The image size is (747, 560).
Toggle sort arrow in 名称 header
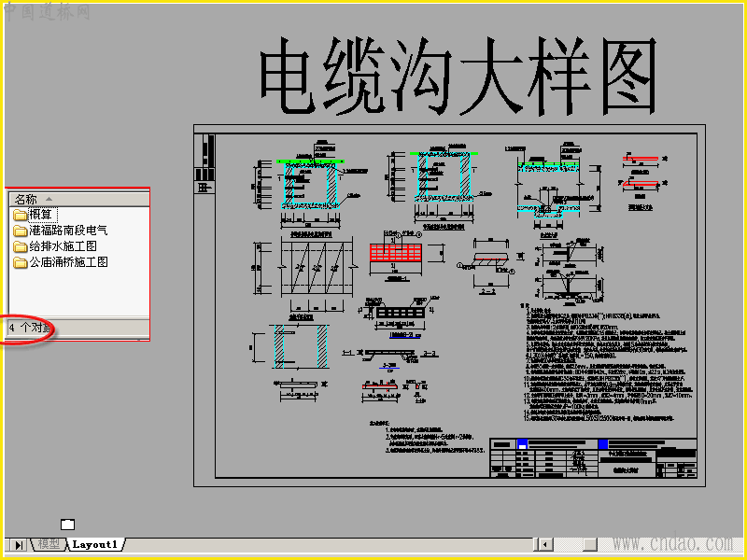pos(49,199)
